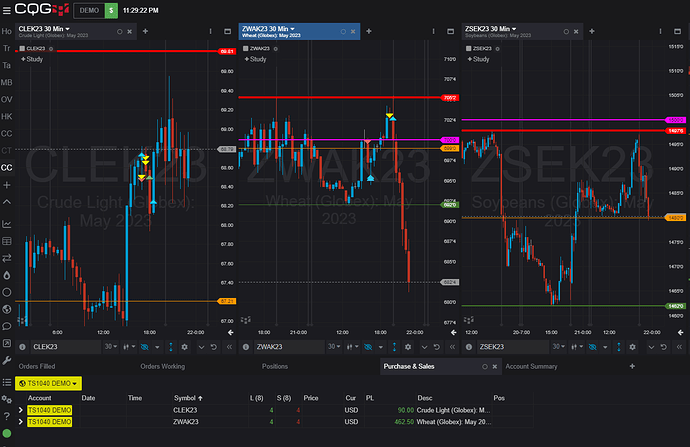Open the 30 interval dropdown in ZSEK23 toolbar
The height and width of the screenshot is (447, 690).
tap(558, 347)
